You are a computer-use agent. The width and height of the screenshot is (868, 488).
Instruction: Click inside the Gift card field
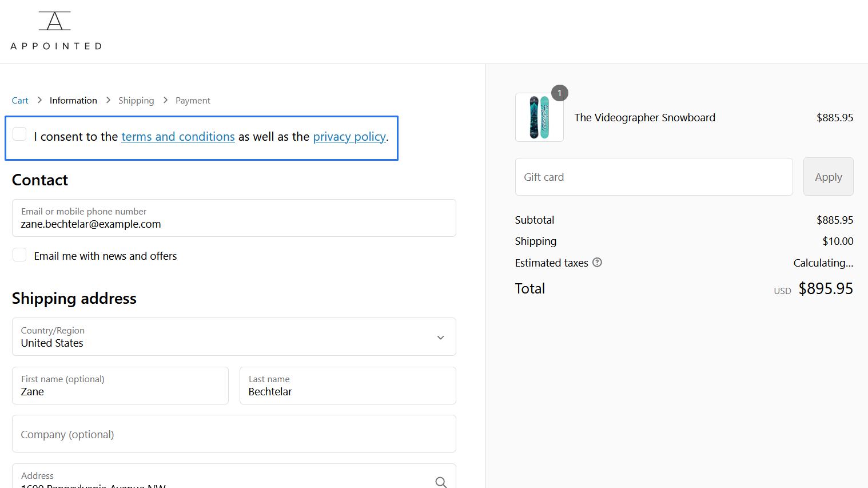pos(654,176)
